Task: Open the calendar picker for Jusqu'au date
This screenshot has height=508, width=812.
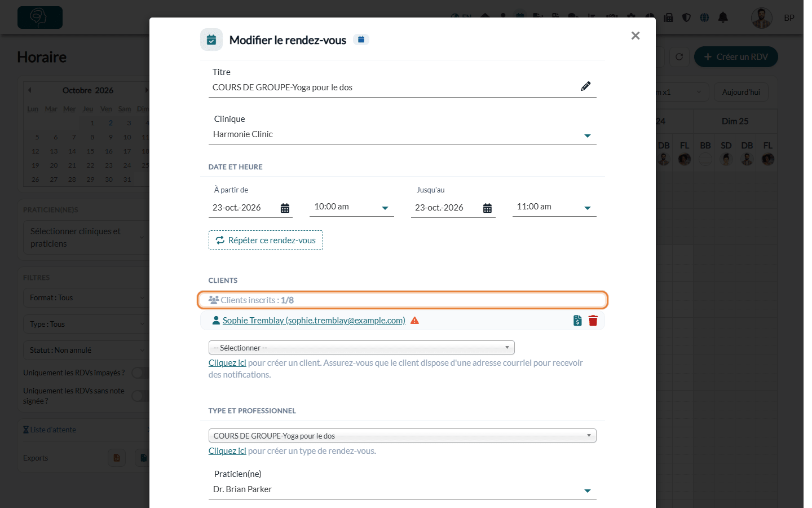Action: click(x=488, y=208)
